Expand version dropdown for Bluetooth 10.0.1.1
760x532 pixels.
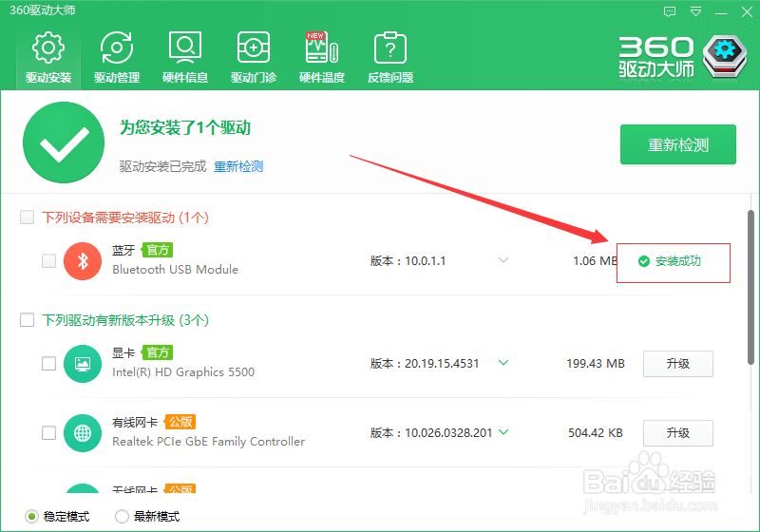(x=503, y=260)
